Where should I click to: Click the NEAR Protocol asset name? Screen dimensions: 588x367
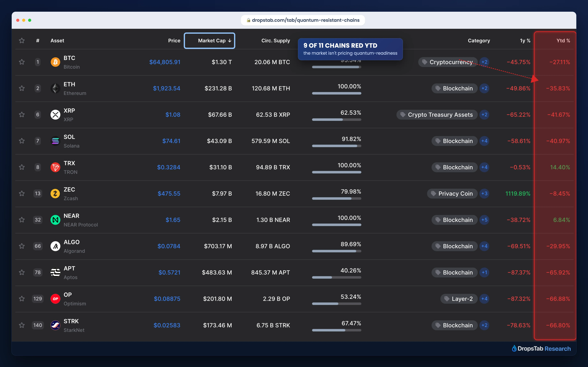pyautogui.click(x=81, y=225)
